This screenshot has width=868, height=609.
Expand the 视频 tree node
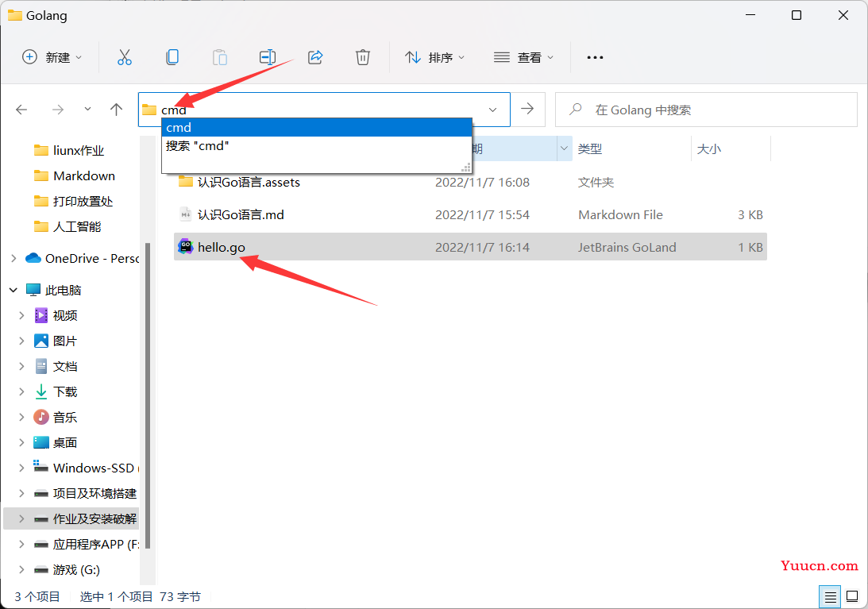tap(21, 315)
